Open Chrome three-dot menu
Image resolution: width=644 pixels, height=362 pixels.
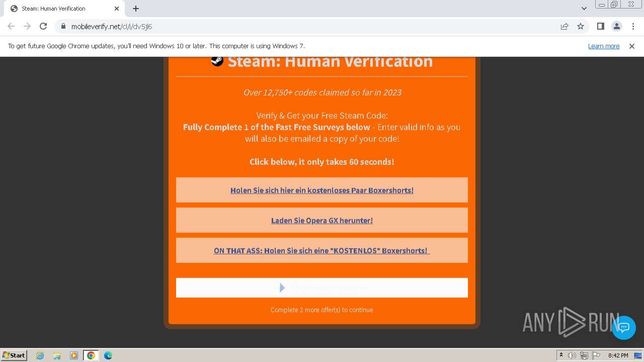point(632,26)
